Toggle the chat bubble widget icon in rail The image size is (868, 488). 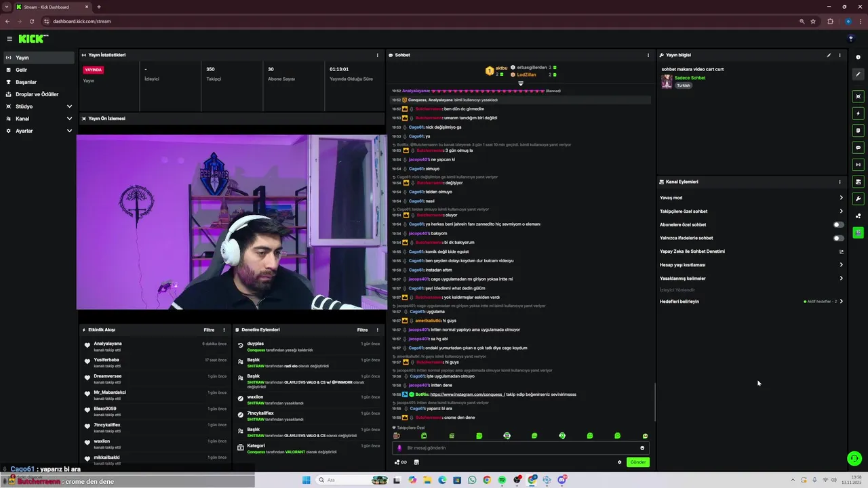click(x=859, y=147)
